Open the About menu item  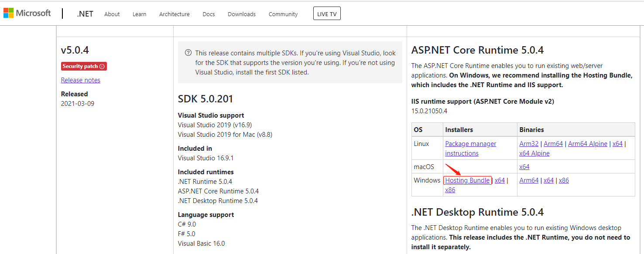(112, 14)
